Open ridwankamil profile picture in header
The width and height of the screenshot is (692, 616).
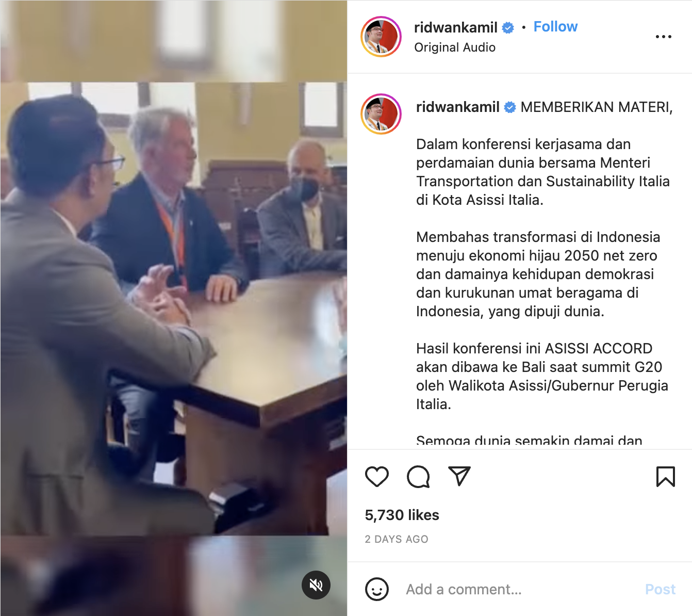[x=381, y=37]
